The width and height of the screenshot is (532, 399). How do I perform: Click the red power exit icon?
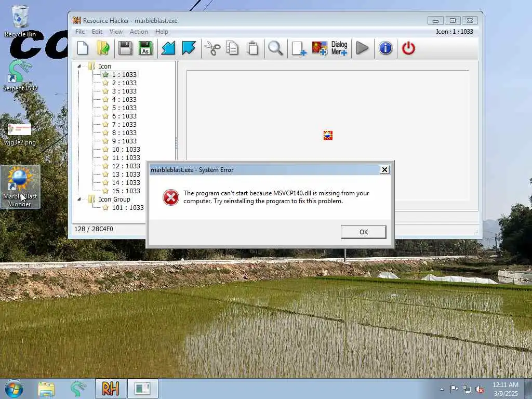click(x=408, y=48)
